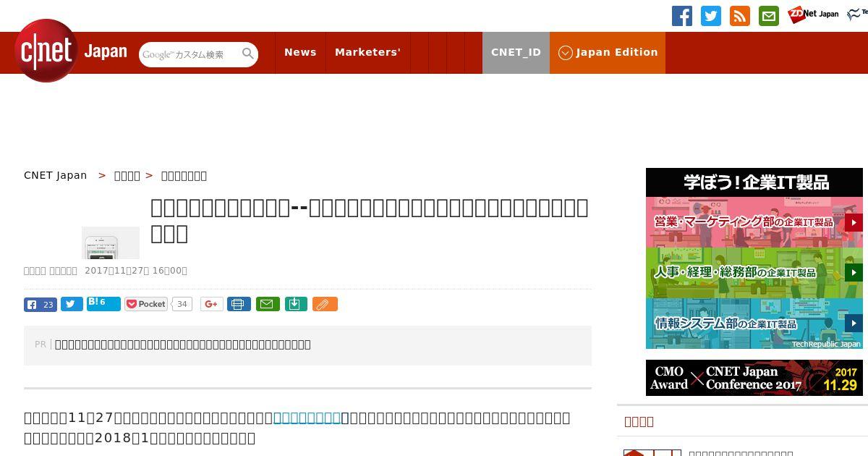Open the PR sponsored link text
This screenshot has height=456, width=868.
tap(183, 345)
